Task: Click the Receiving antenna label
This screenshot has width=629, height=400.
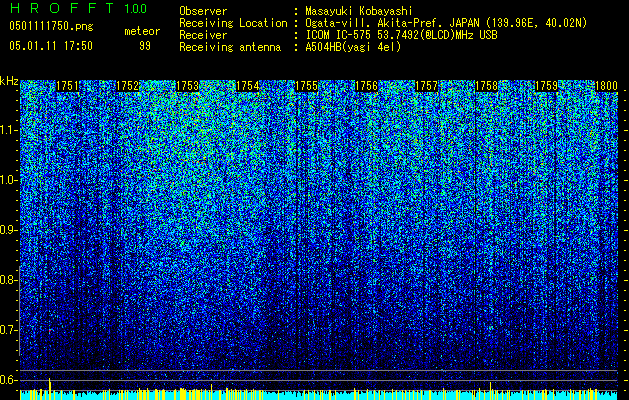Action: coord(230,47)
